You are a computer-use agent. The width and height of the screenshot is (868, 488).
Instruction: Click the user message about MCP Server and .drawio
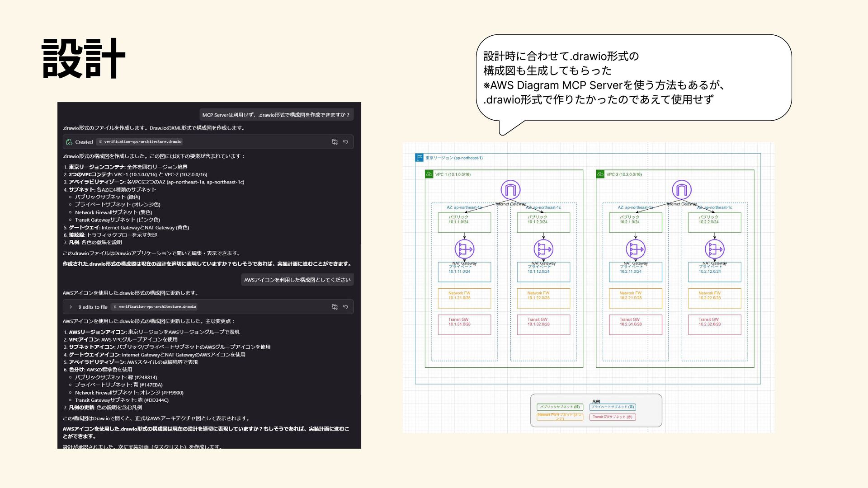click(x=276, y=115)
